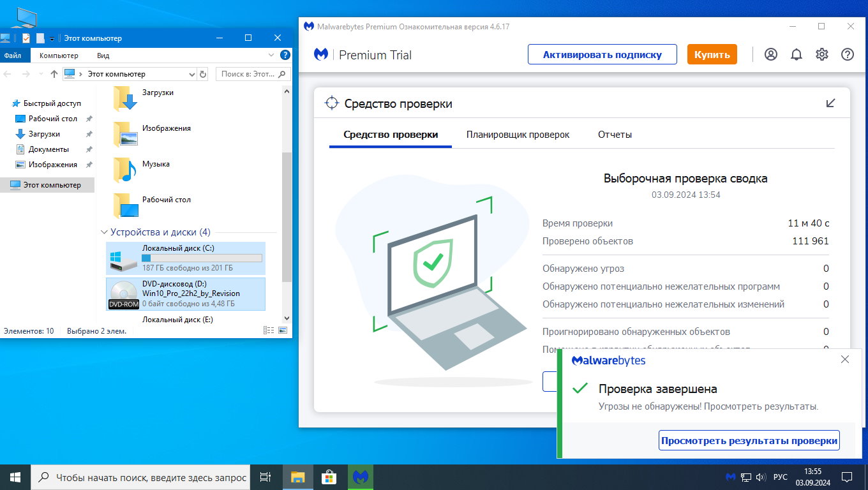Switch to the Планировщик проверок tab
This screenshot has width=868, height=490.
518,135
